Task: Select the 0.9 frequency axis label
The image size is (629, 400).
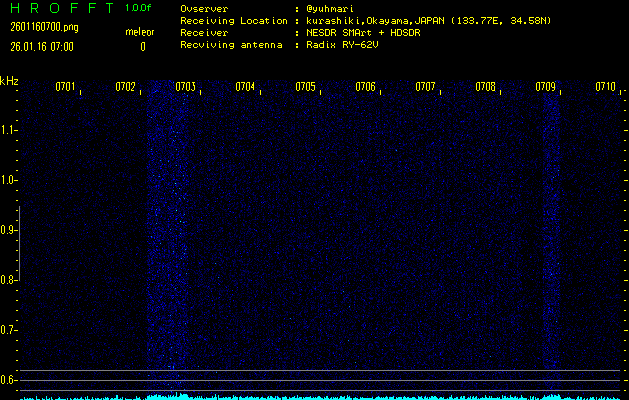Action: click(9, 230)
